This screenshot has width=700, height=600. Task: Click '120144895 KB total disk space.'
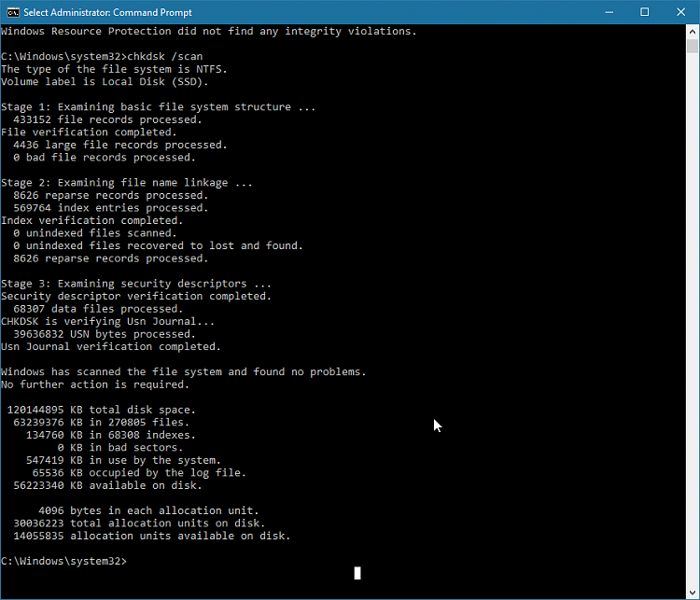pyautogui.click(x=102, y=410)
